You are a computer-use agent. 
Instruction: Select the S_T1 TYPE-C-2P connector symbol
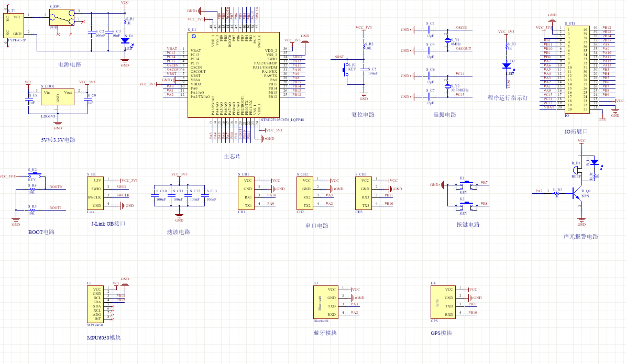tap(14, 26)
